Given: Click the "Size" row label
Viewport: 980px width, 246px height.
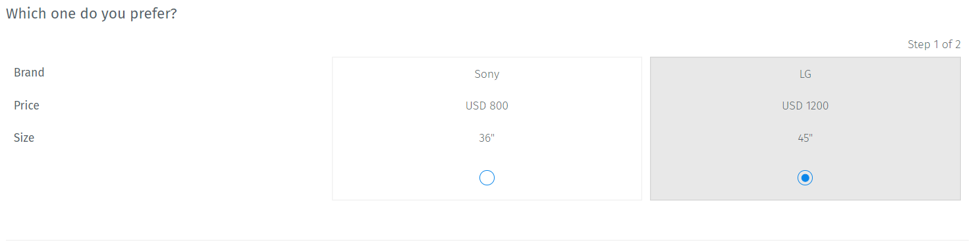Looking at the screenshot, I should (24, 138).
